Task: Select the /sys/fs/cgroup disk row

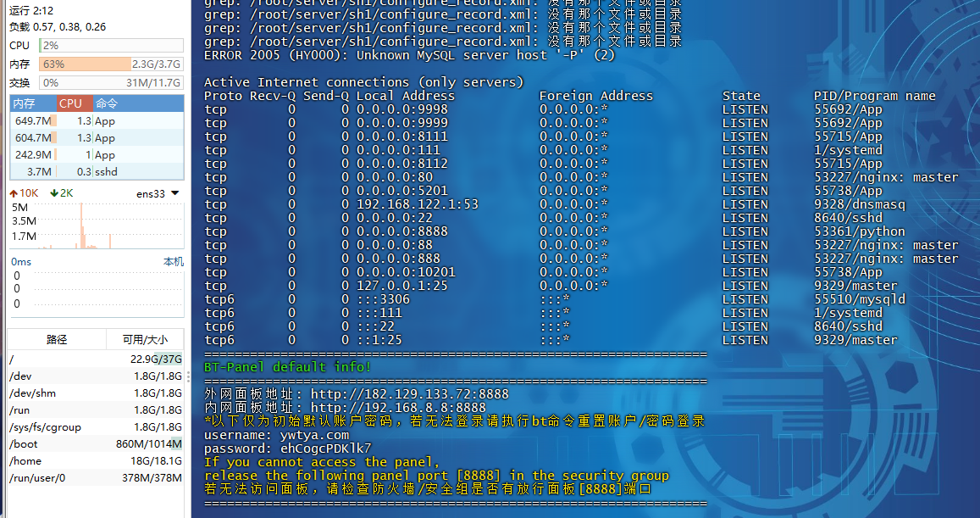Action: tap(96, 426)
